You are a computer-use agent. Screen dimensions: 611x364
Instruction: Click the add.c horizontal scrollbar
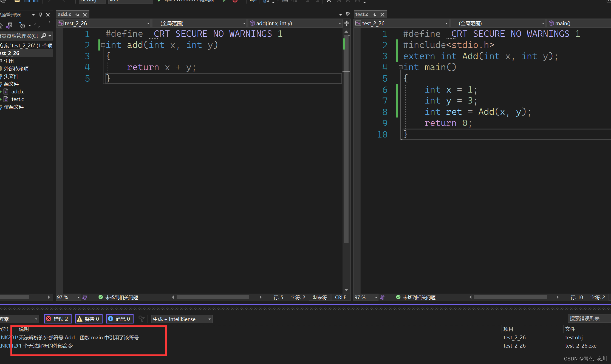click(x=213, y=297)
